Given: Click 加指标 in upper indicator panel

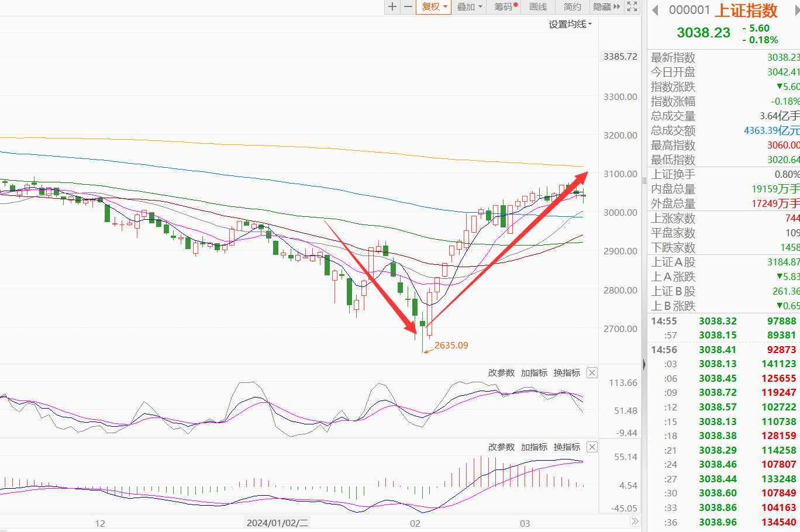Looking at the screenshot, I should pyautogui.click(x=534, y=373).
